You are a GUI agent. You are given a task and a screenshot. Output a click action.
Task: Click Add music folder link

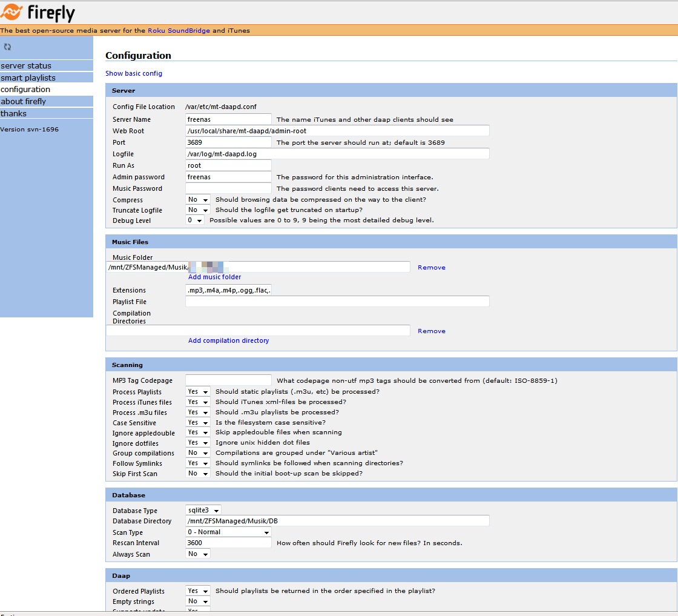coord(214,277)
